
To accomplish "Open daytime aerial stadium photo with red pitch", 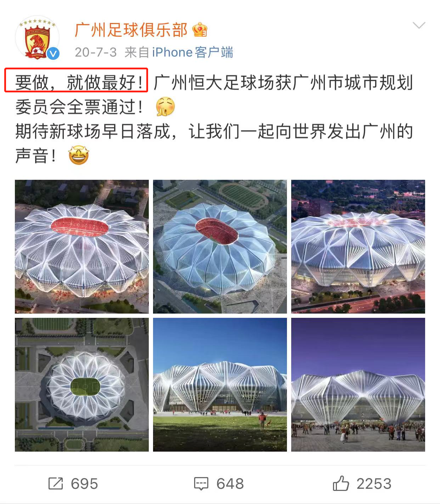I will click(220, 247).
